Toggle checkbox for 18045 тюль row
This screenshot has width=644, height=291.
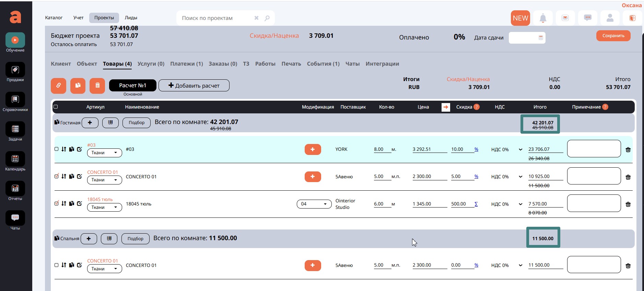tap(57, 203)
